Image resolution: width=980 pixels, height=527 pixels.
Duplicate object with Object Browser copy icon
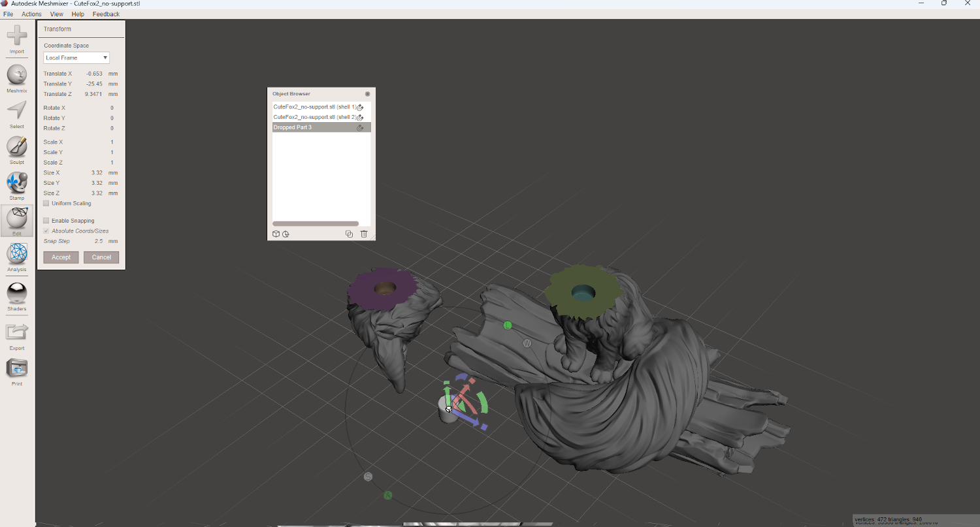tap(349, 234)
